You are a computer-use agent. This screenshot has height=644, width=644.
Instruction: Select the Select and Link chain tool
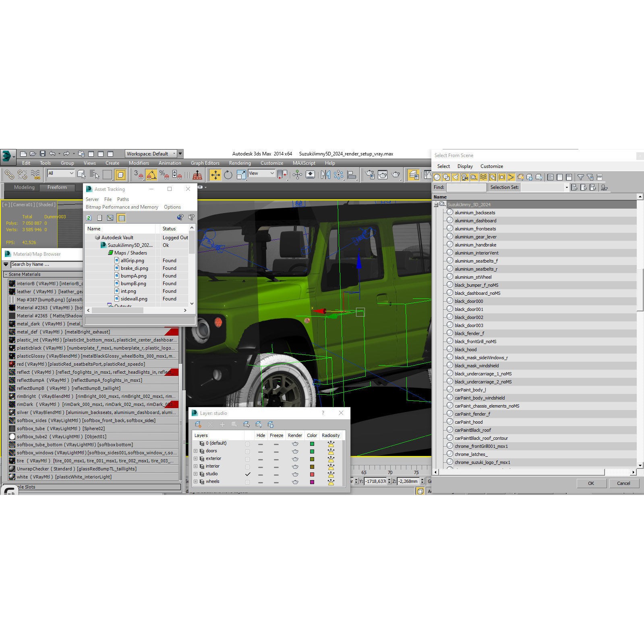[9, 175]
